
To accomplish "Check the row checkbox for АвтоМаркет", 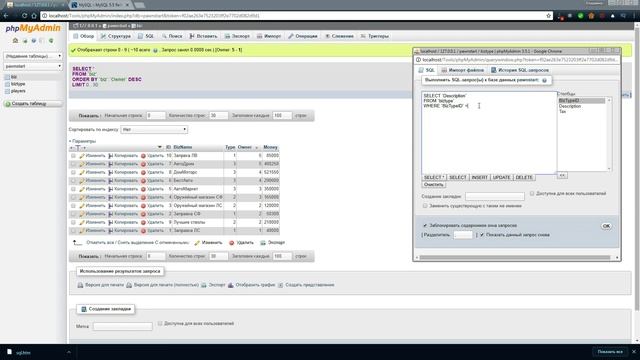I will 73,189.
